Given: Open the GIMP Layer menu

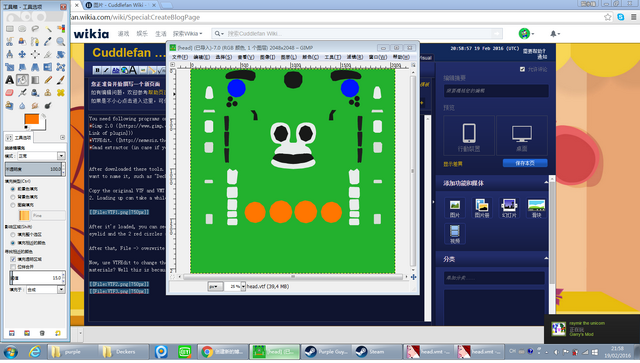Looking at the screenshot, I should 289,57.
